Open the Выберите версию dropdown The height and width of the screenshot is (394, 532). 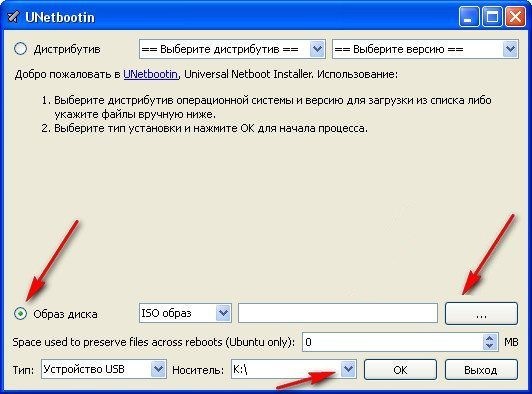pyautogui.click(x=425, y=49)
